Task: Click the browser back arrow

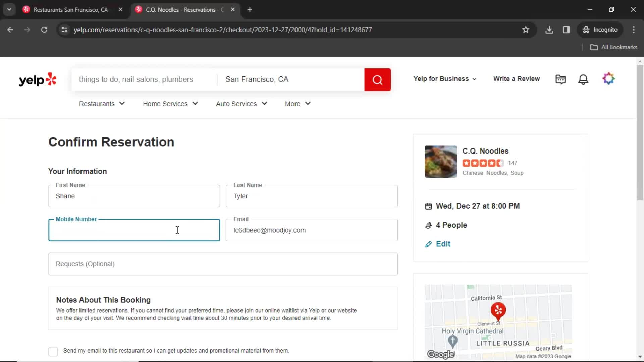Action: (x=10, y=30)
